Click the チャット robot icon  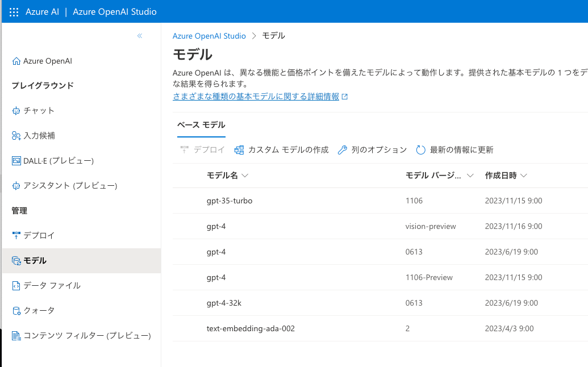tap(16, 111)
